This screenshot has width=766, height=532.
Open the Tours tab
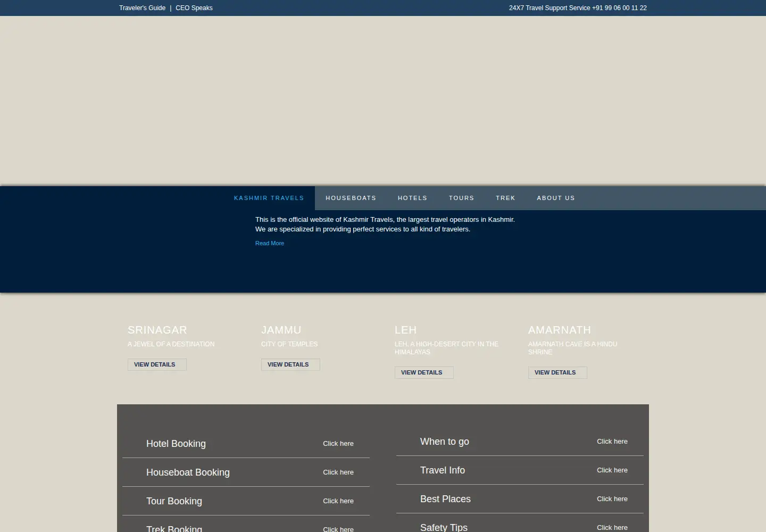click(x=462, y=198)
